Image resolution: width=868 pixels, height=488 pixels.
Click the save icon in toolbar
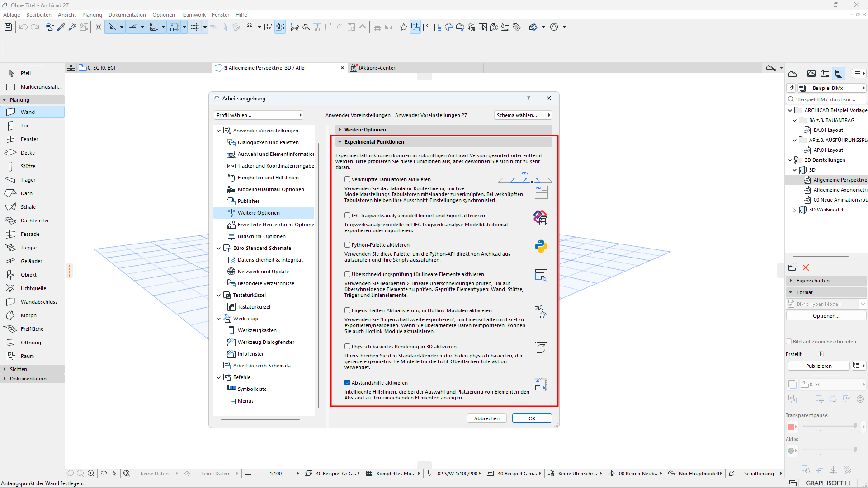[8, 27]
